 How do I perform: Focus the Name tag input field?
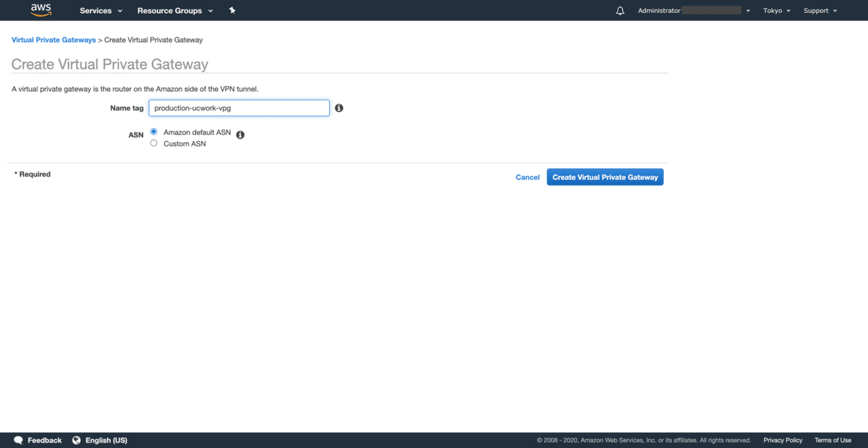coord(239,108)
